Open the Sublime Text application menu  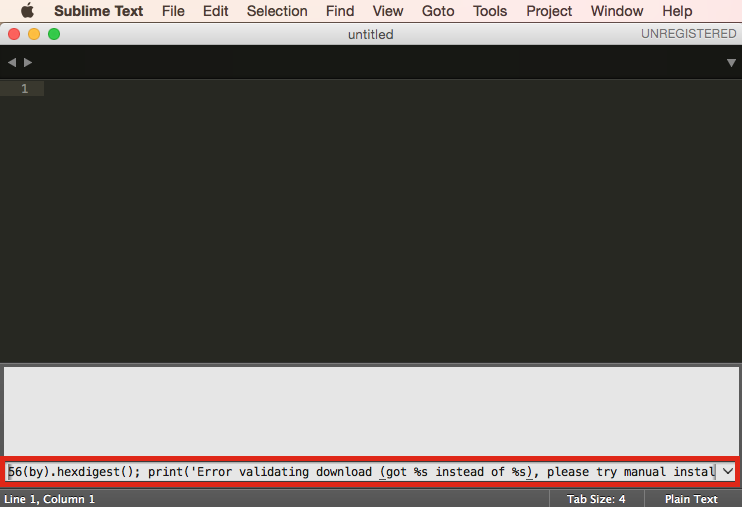tap(98, 11)
